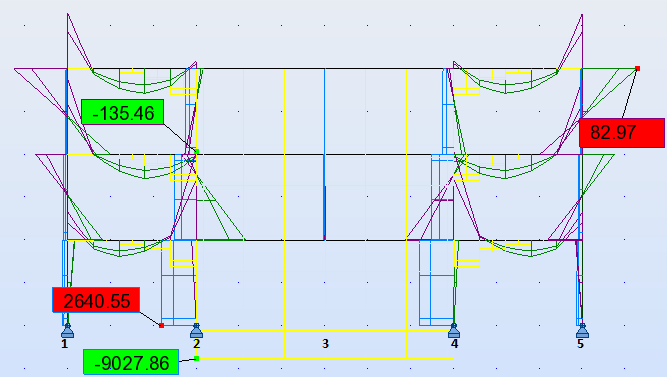The image size is (667, 377).
Task: Click the green marker linked to the -135.46 label
Action: [197, 151]
